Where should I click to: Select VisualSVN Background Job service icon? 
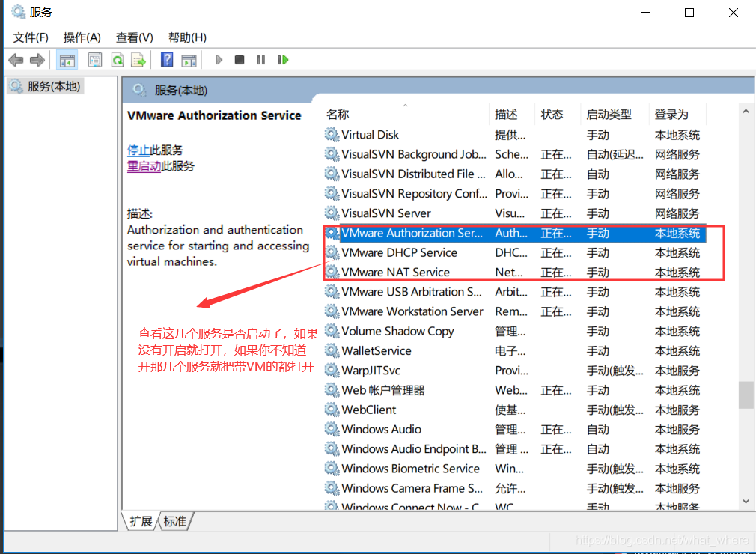click(x=332, y=154)
